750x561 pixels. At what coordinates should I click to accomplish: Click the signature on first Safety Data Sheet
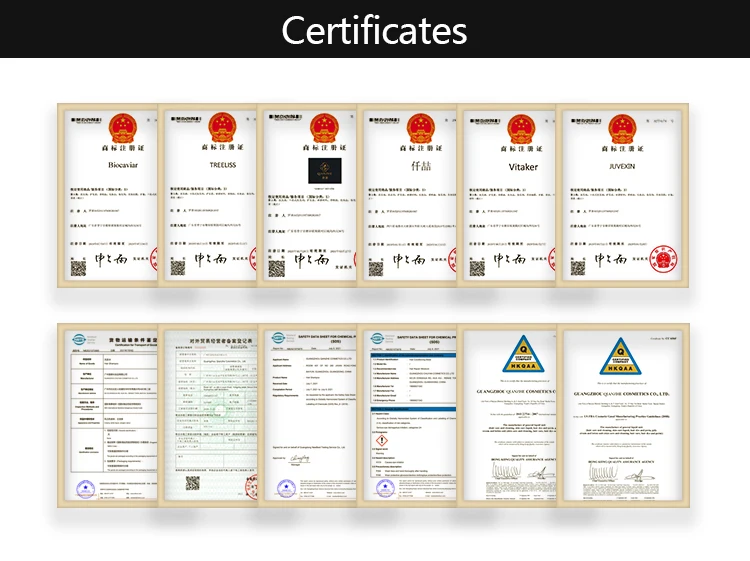299,459
